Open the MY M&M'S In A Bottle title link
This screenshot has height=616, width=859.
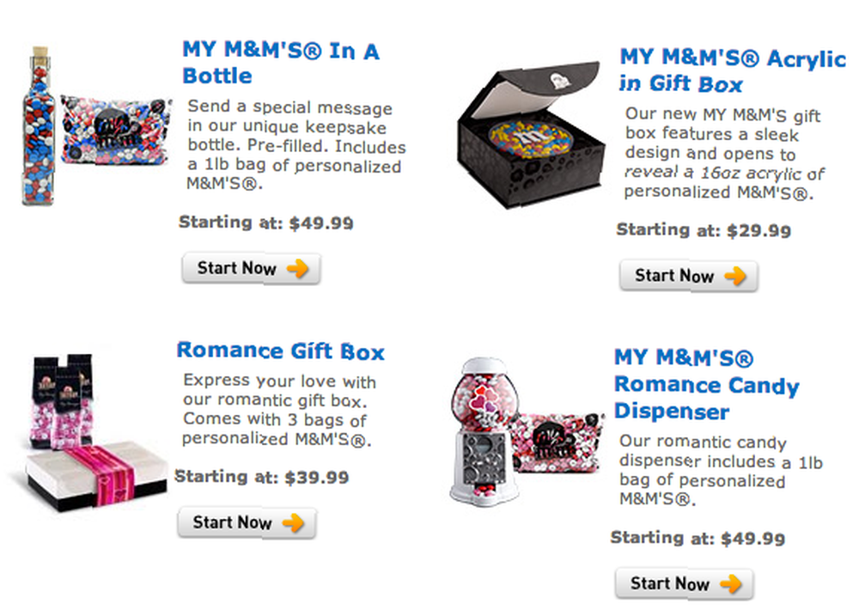click(x=281, y=63)
